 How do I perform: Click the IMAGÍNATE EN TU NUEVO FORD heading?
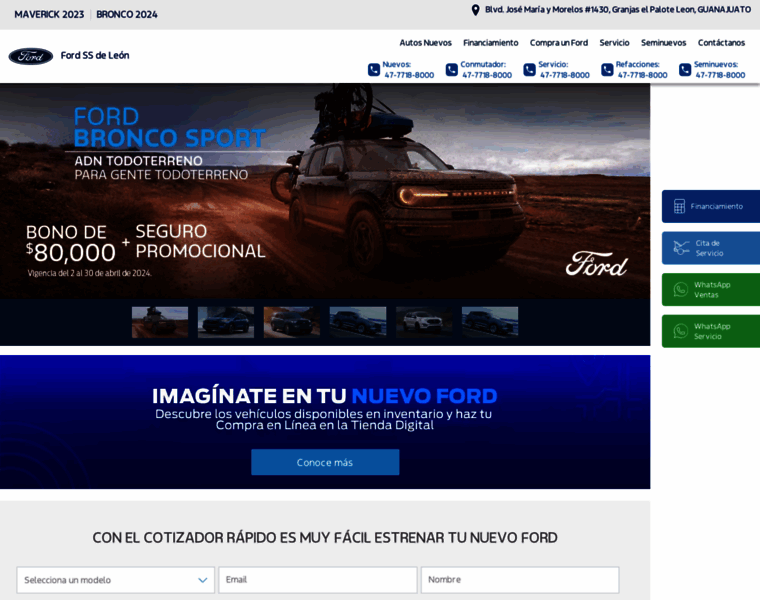click(x=325, y=396)
